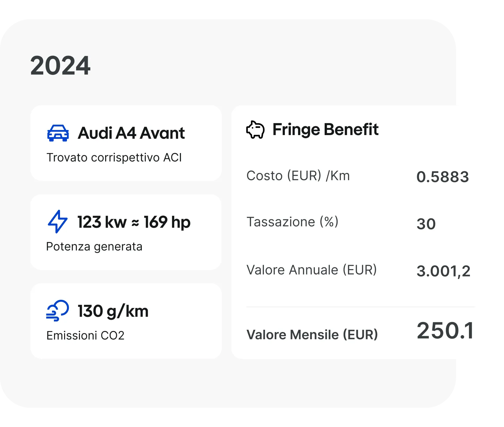Image resolution: width=504 pixels, height=427 pixels.
Task: Open the Audi A4 Avant details
Action: click(x=132, y=133)
